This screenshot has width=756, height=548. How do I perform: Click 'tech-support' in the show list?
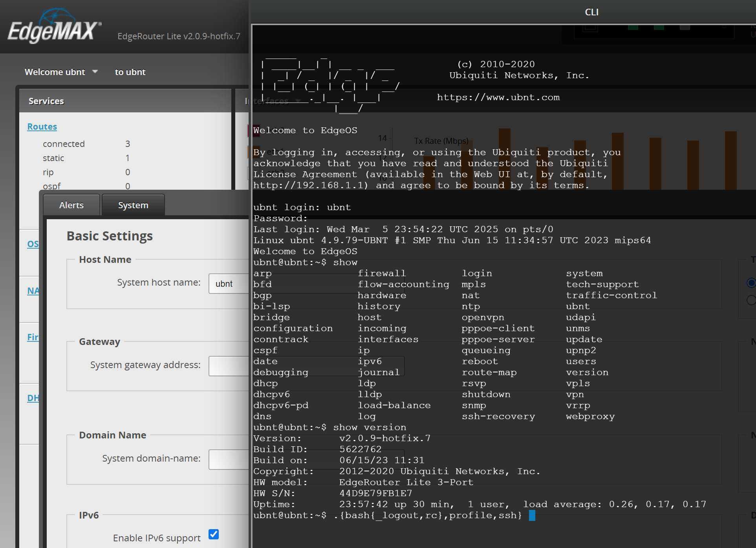pyautogui.click(x=602, y=284)
